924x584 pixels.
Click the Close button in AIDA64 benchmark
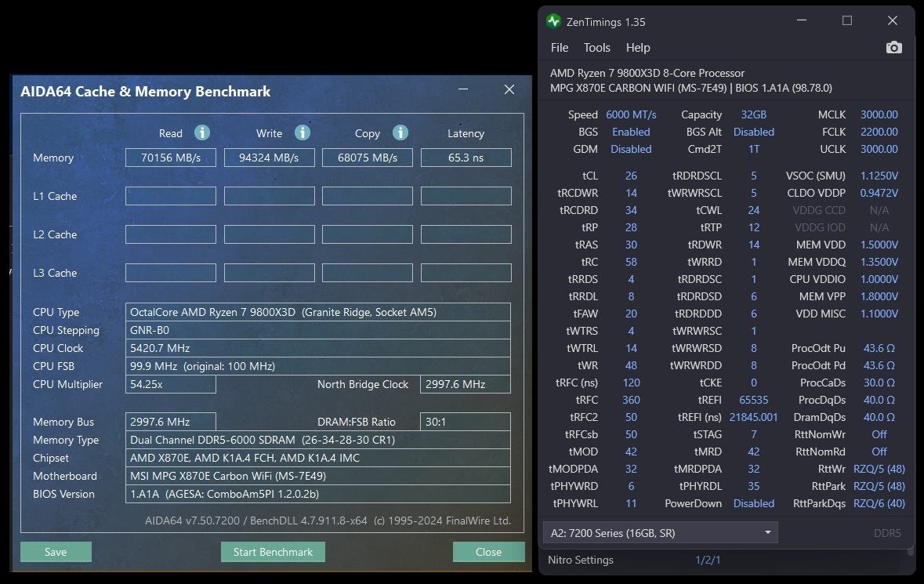tap(488, 552)
